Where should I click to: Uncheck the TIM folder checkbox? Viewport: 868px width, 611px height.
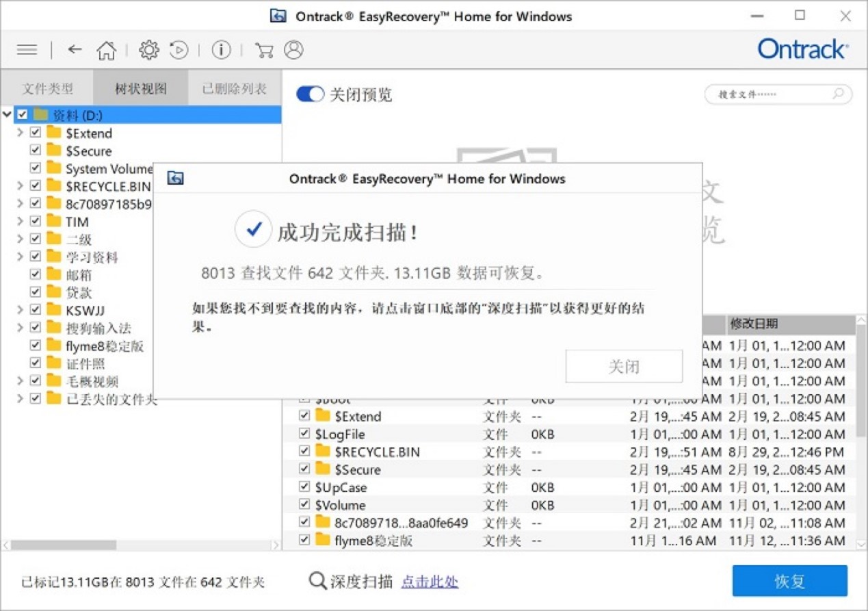click(35, 221)
